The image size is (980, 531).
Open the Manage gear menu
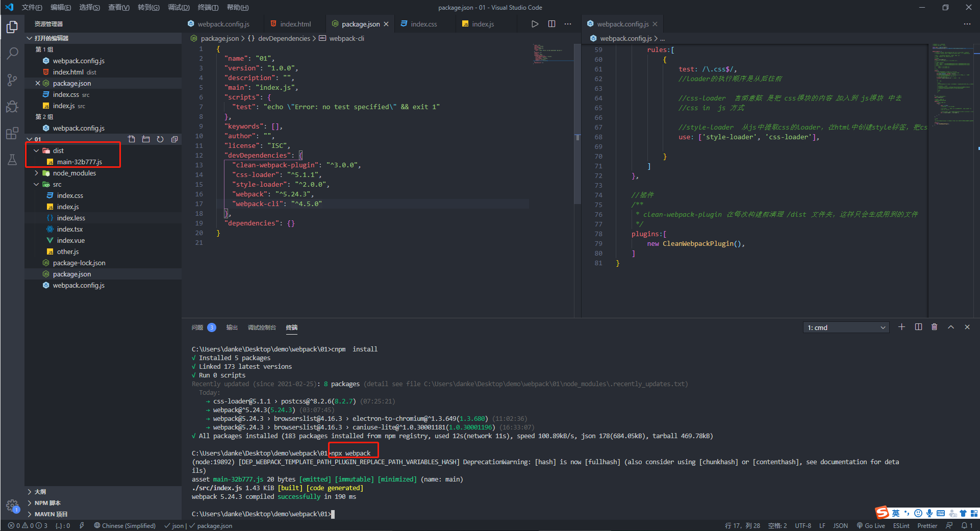tap(12, 505)
